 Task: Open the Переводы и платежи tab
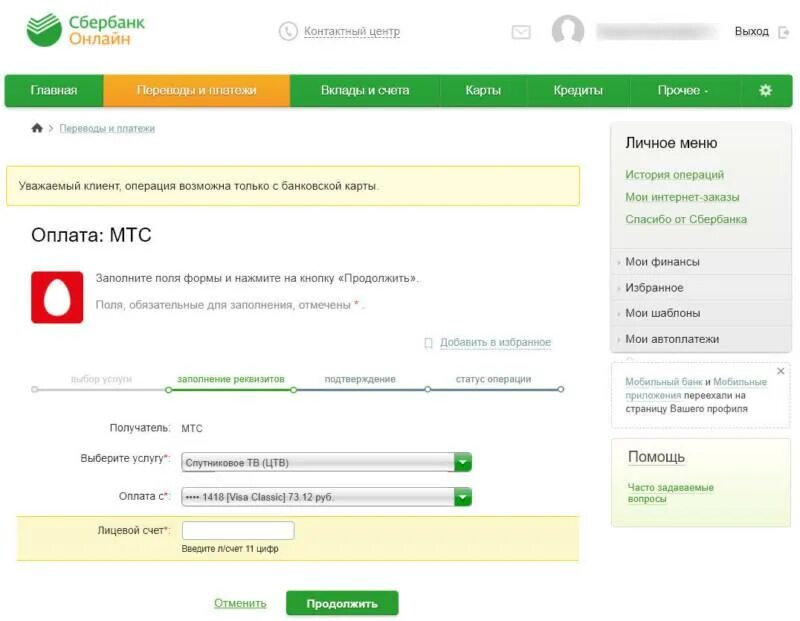coord(196,90)
